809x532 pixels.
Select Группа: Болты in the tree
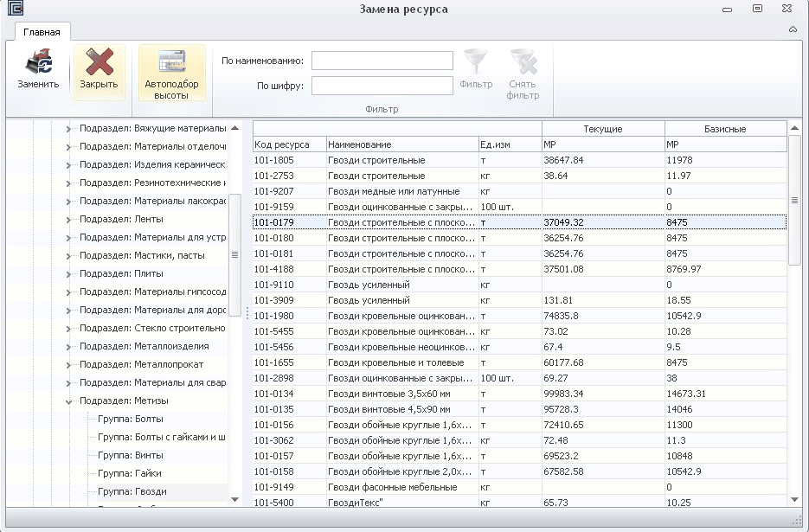click(130, 420)
